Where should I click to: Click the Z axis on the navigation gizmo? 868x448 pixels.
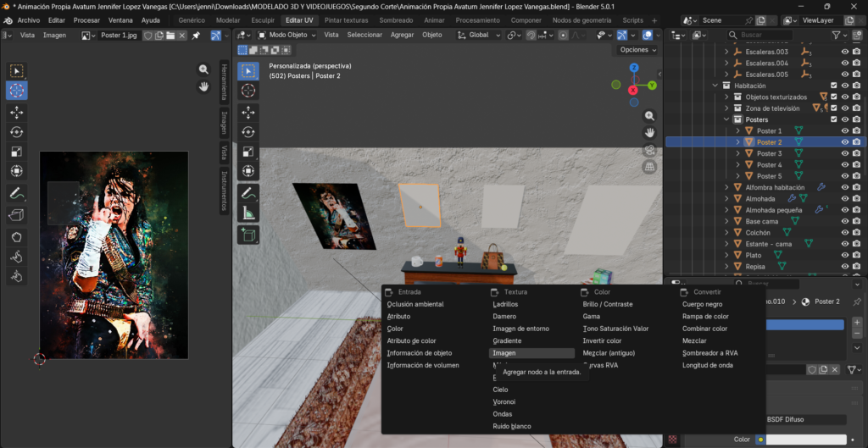click(634, 68)
